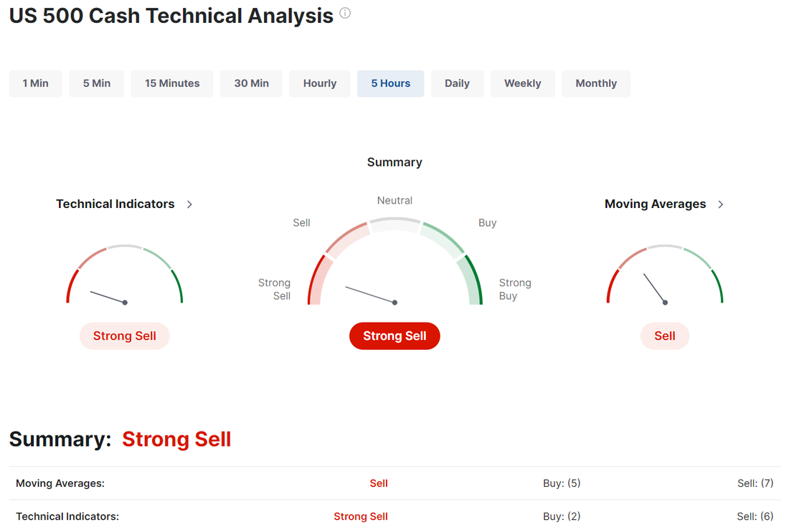
Task: Choose the Daily timeframe tab
Action: pyautogui.click(x=458, y=83)
